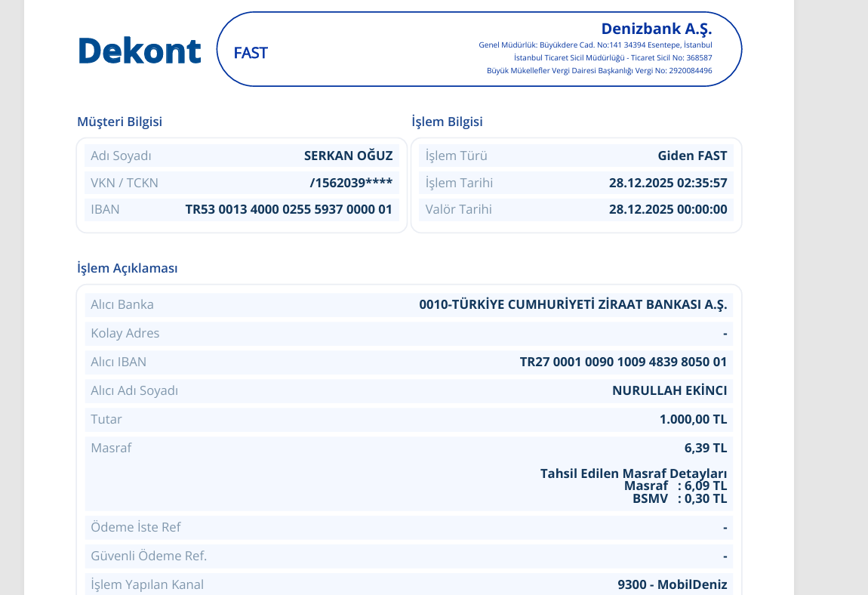This screenshot has width=868, height=595.
Task: Select value date 28.12.2025 00:00:00
Action: [668, 209]
